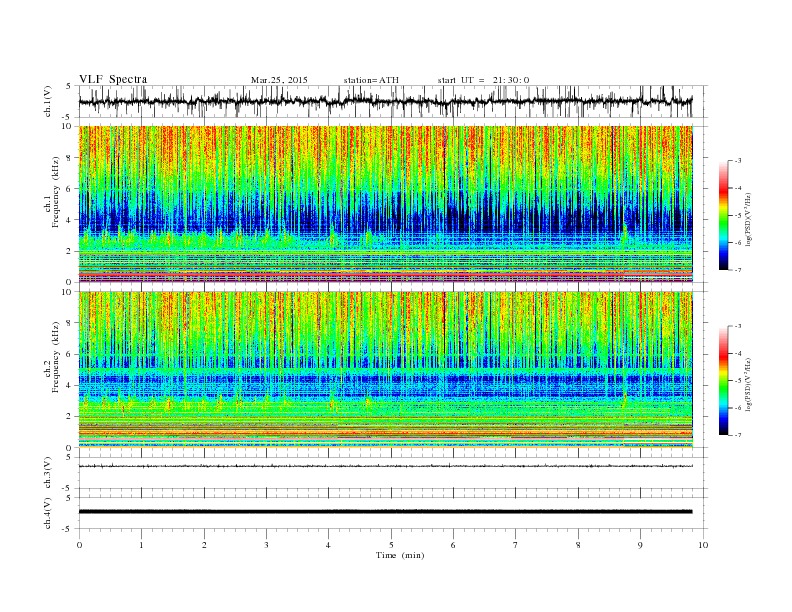Click the ch.2 spectrogram plot area
The width and height of the screenshot is (792, 612).
pos(386,370)
